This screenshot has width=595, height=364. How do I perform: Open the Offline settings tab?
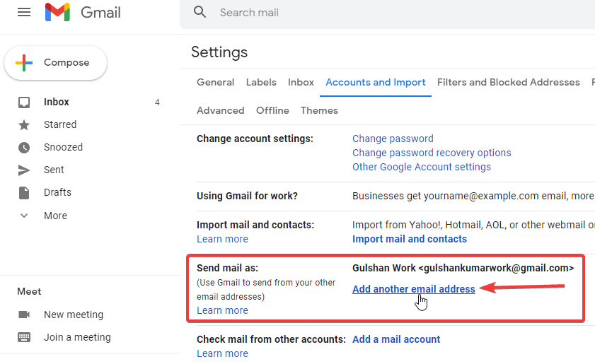click(x=272, y=110)
